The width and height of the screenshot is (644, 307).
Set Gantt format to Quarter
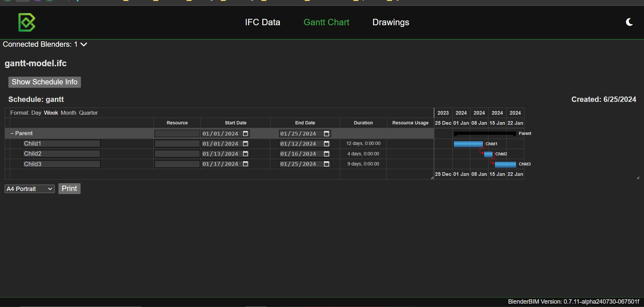(x=88, y=113)
